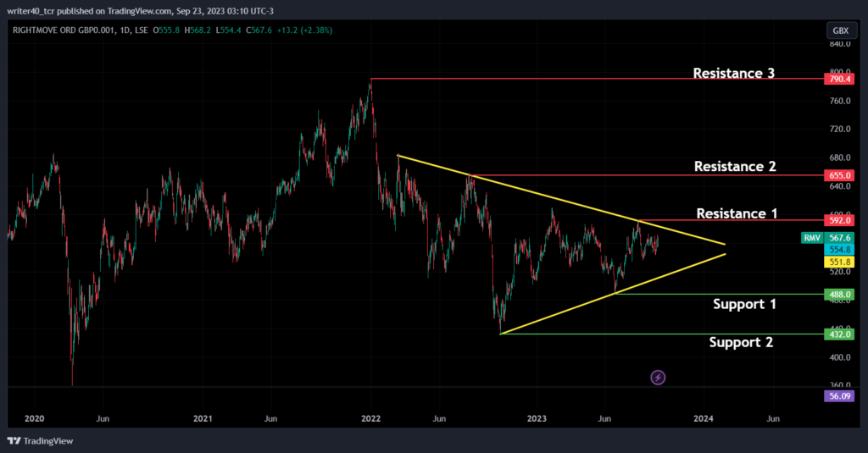The image size is (868, 453).
Task: Select the 655.0 red price label
Action: tap(839, 175)
